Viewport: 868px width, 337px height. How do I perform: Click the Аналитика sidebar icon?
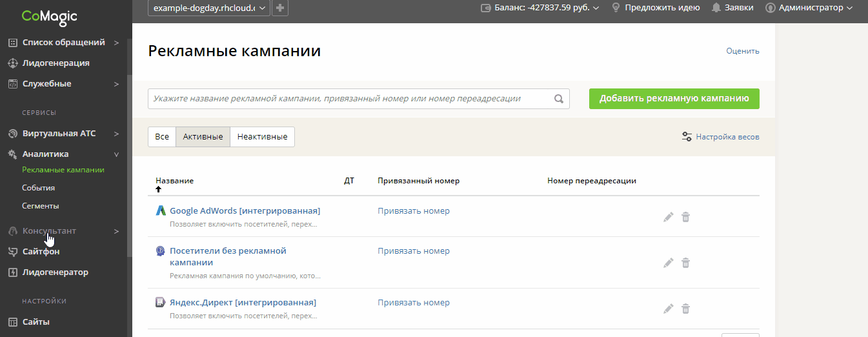[x=12, y=154]
